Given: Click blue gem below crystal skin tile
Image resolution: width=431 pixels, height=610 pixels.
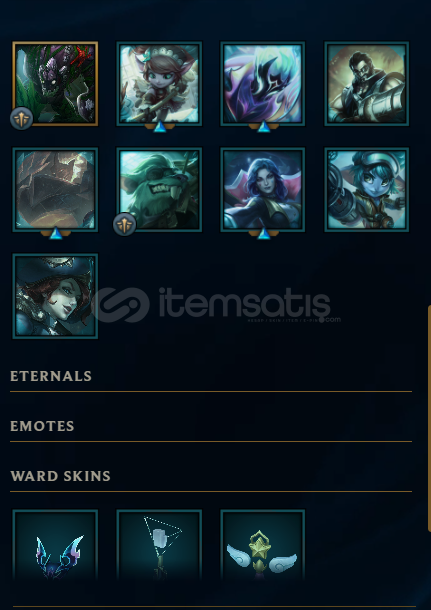Looking at the screenshot, I should pos(263,127).
